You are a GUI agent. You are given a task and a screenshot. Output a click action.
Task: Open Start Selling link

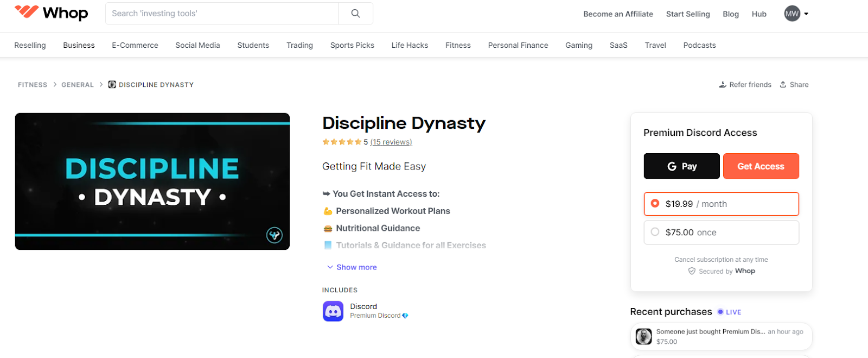coord(688,14)
